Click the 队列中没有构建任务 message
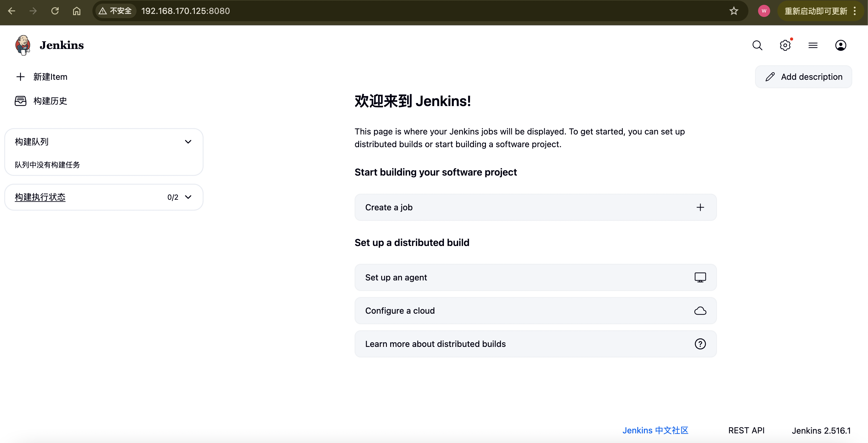The height and width of the screenshot is (443, 868). click(x=47, y=165)
